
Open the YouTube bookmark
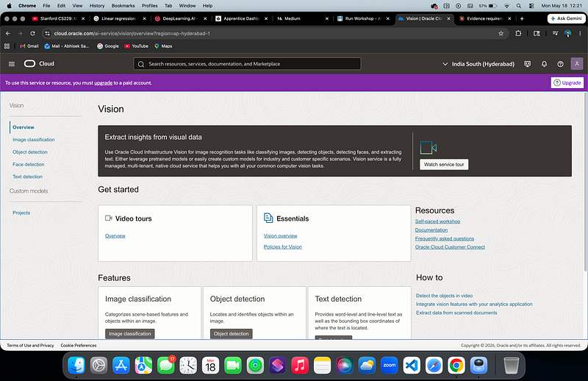coord(137,46)
